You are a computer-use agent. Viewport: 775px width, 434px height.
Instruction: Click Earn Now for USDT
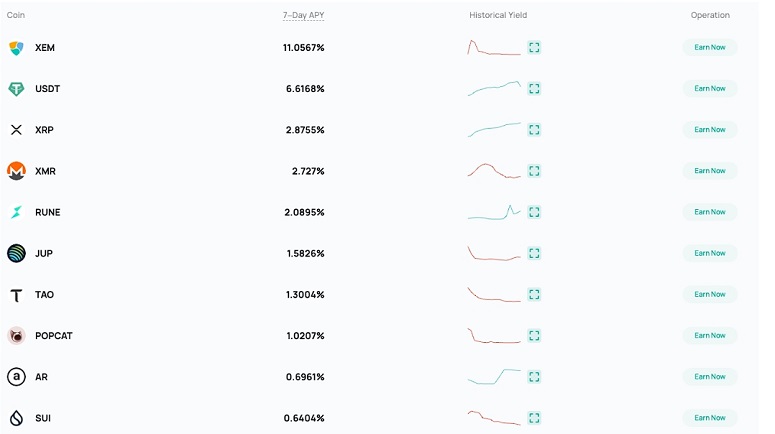[710, 88]
